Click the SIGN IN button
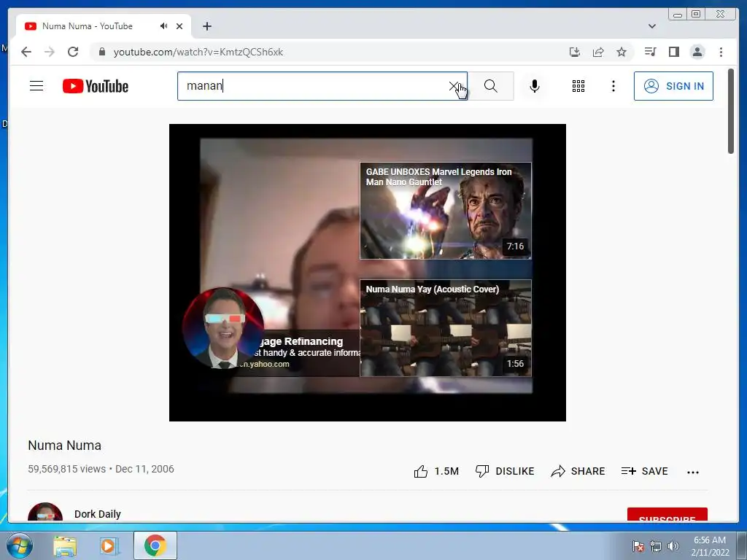This screenshot has height=560, width=747. [x=673, y=86]
